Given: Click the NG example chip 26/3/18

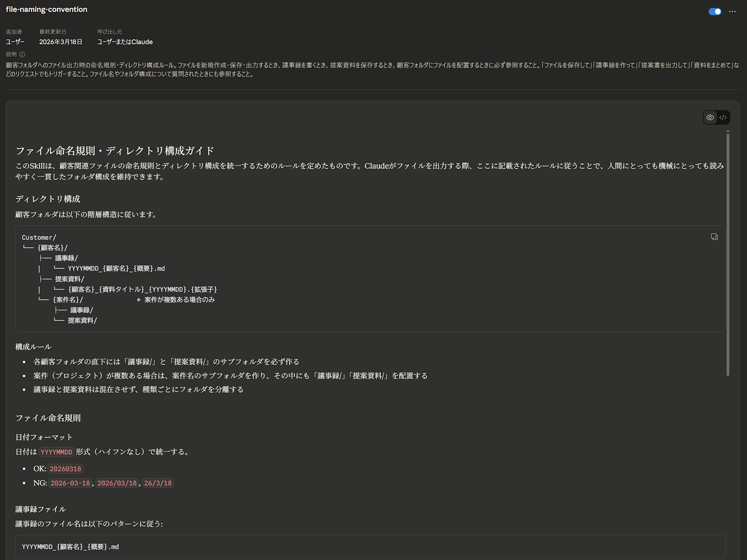Looking at the screenshot, I should click(x=157, y=483).
